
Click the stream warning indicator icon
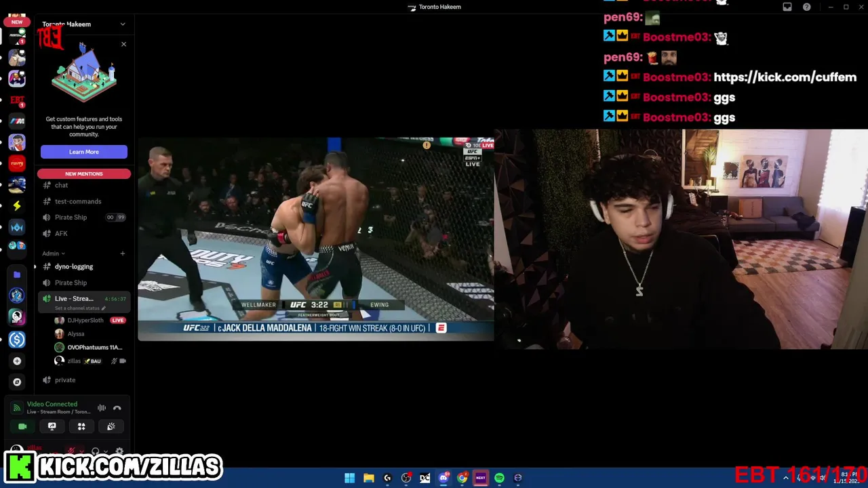pyautogui.click(x=427, y=145)
